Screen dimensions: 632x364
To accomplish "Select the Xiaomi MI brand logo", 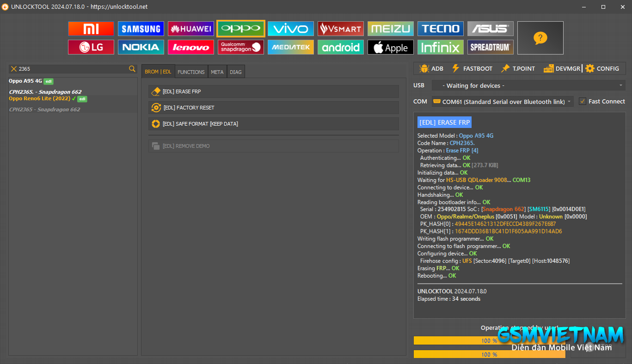I will point(91,29).
